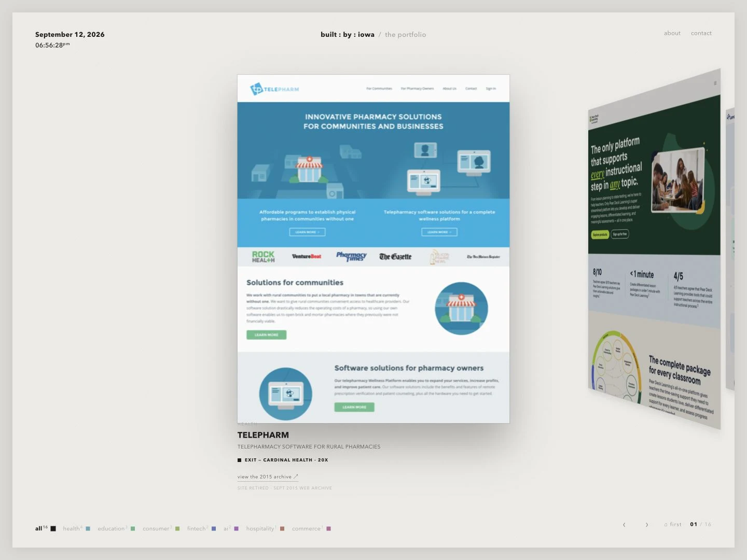Jump back using the 'first' home link
Image resolution: width=747 pixels, height=560 pixels.
click(x=673, y=525)
